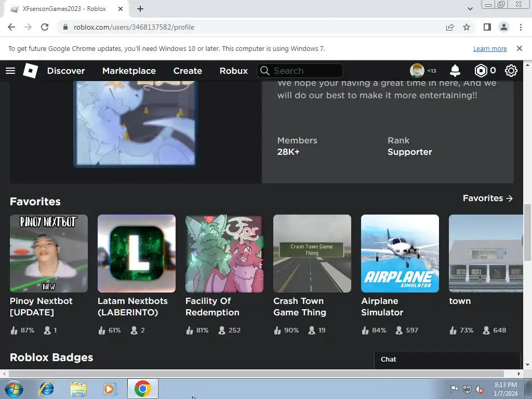Click the town house thumbnail
The width and height of the screenshot is (532, 399).
click(x=486, y=254)
